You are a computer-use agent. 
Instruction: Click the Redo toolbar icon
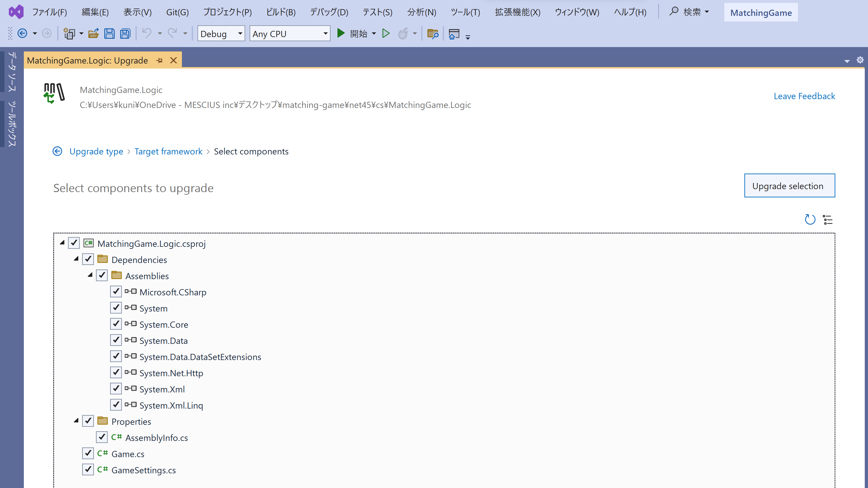[172, 33]
